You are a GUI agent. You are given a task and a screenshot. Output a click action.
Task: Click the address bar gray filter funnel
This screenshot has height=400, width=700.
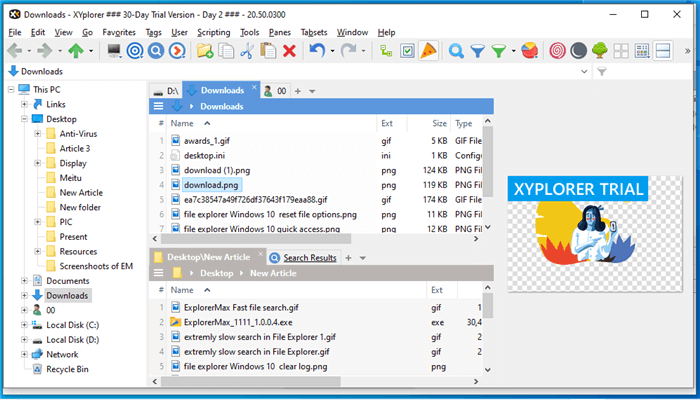pyautogui.click(x=602, y=71)
